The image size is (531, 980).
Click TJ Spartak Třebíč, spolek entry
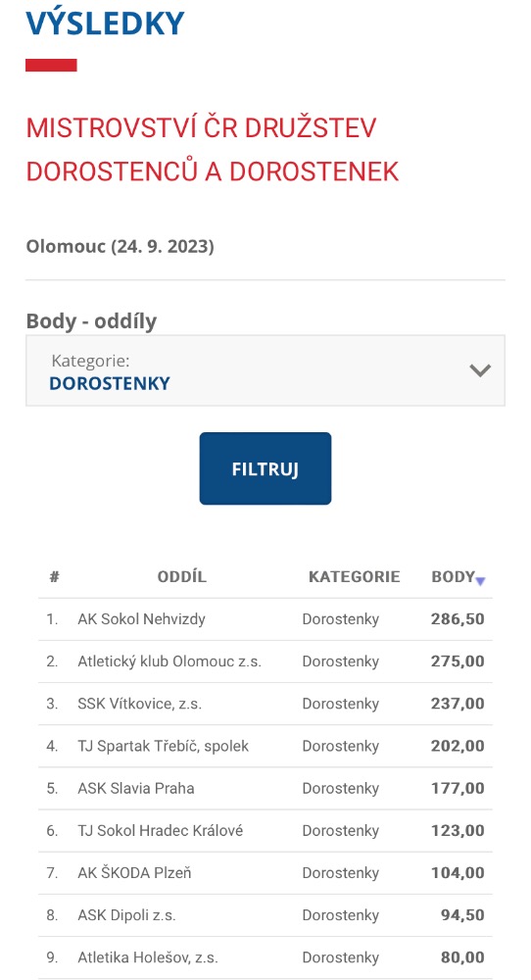[x=163, y=746]
